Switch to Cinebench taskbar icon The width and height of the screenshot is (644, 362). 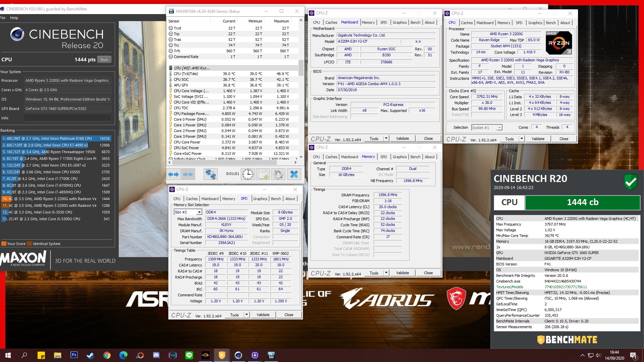point(238,355)
